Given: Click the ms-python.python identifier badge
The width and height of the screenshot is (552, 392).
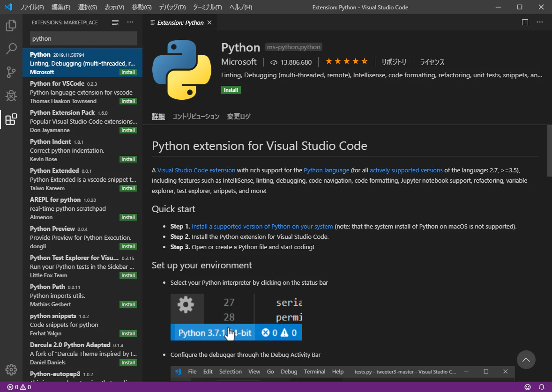Looking at the screenshot, I should tap(294, 47).
